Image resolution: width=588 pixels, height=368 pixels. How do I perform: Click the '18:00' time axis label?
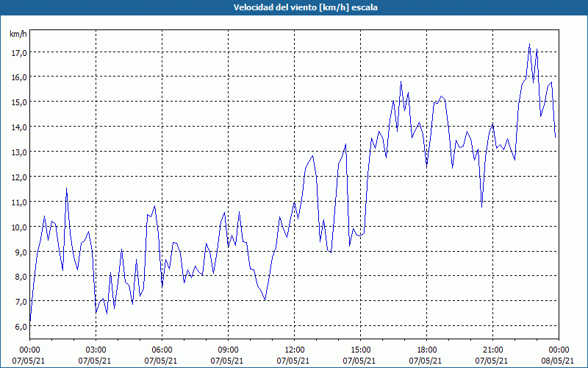pyautogui.click(x=426, y=350)
